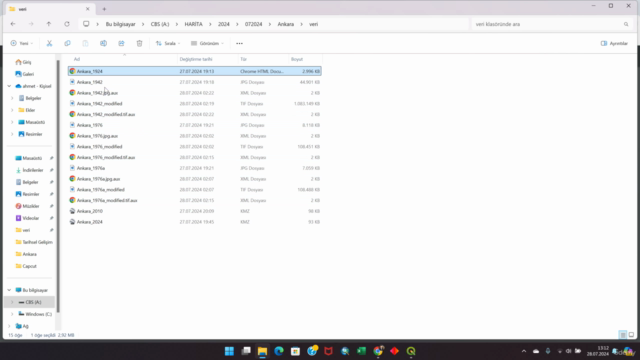Open the Görünüm (View) dropdown

coord(207,43)
